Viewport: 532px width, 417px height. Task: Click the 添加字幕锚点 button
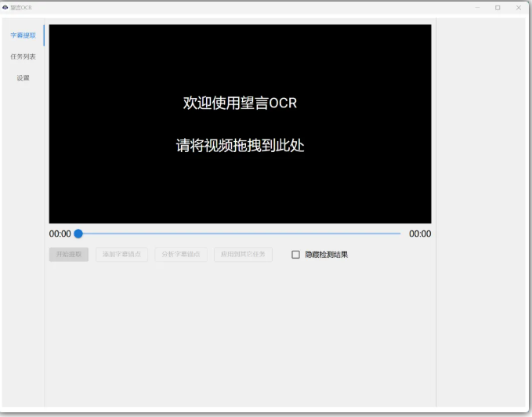point(121,254)
